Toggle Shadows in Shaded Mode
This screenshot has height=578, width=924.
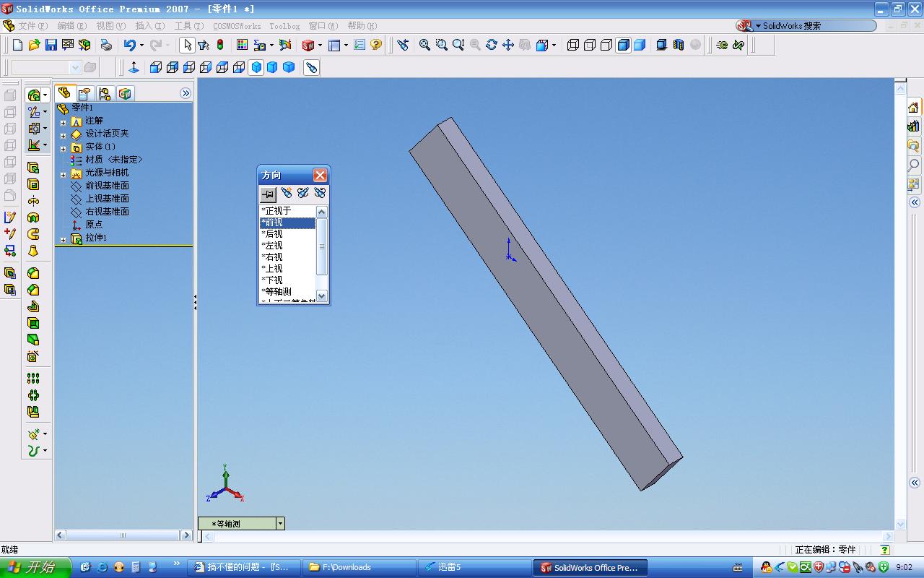pos(661,45)
